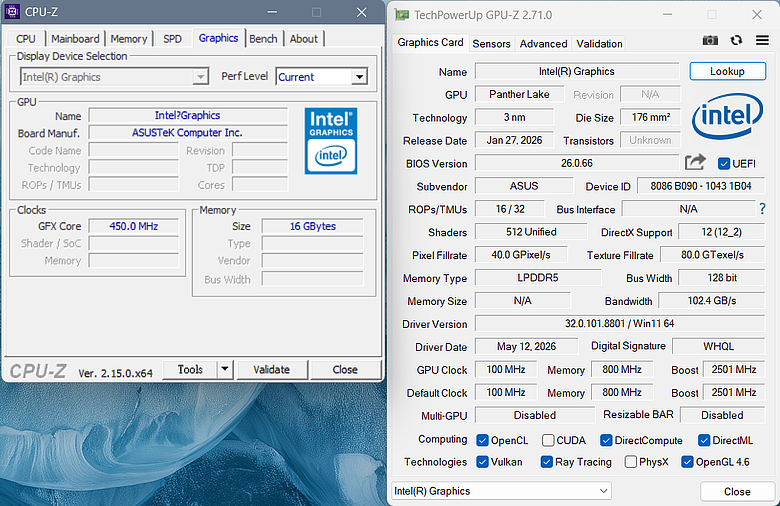Click GPU-Z refresh icon
This screenshot has width=780, height=506.
click(x=736, y=40)
